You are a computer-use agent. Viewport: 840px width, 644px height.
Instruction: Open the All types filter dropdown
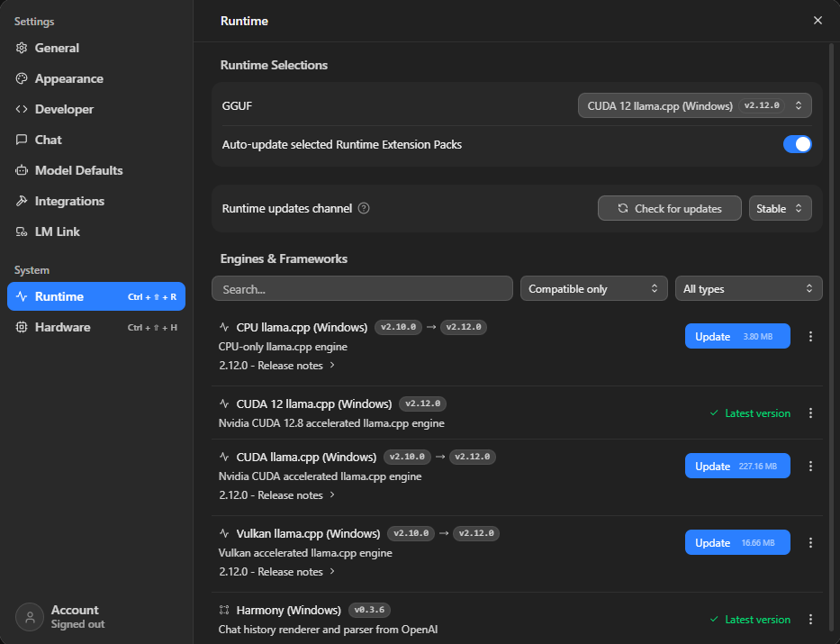[748, 289]
